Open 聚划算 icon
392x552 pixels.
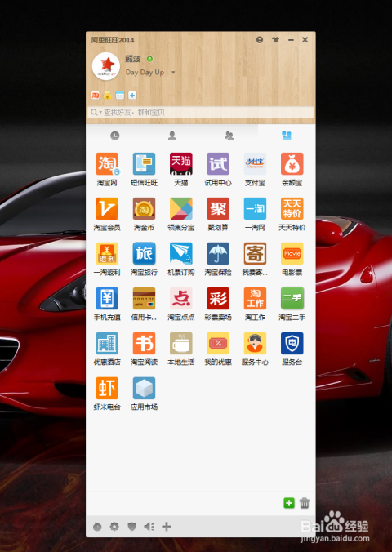tap(218, 209)
